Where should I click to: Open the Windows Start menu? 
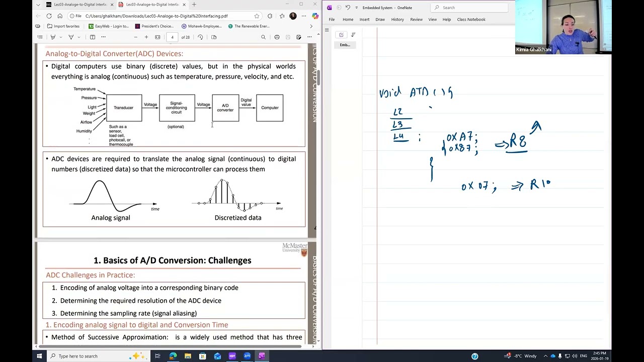pos(39,356)
